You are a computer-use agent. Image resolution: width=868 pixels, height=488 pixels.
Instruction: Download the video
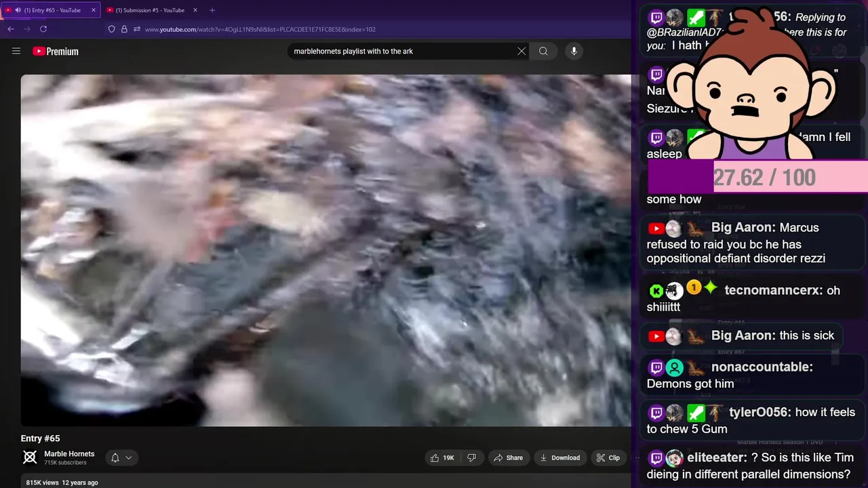[x=560, y=457]
